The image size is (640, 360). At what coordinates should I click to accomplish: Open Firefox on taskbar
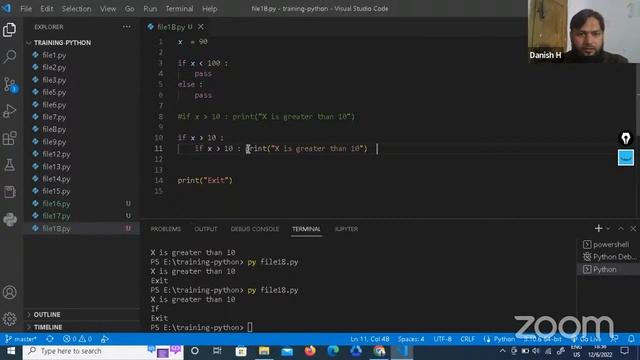(310, 351)
